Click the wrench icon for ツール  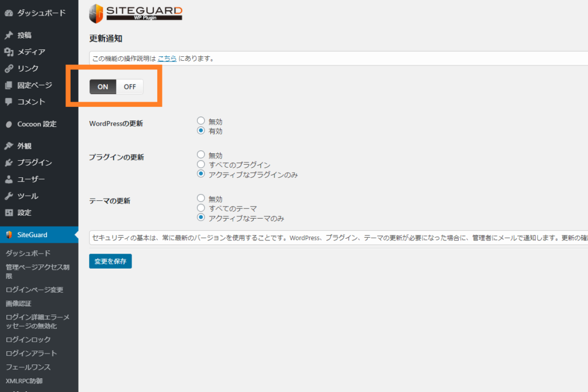9,196
